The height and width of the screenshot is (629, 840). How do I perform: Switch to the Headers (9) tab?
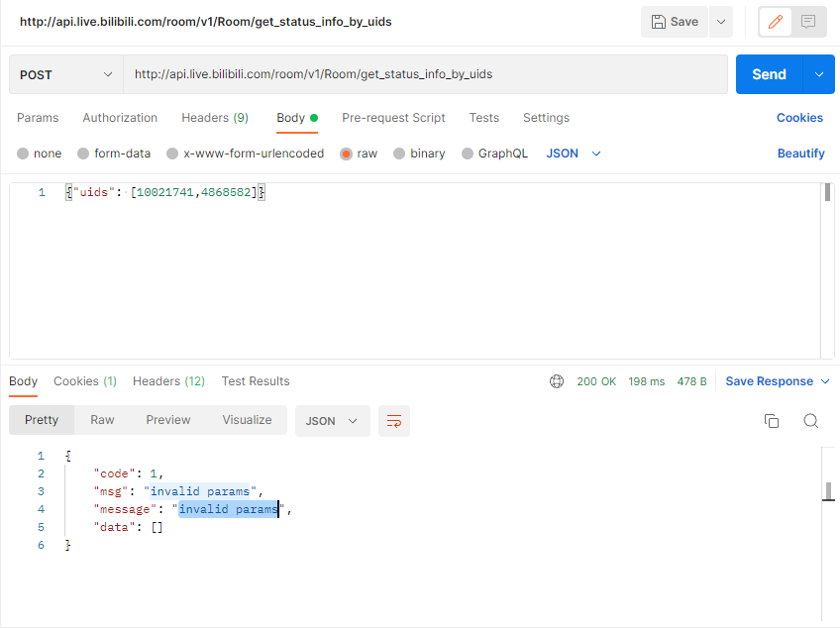coord(214,117)
